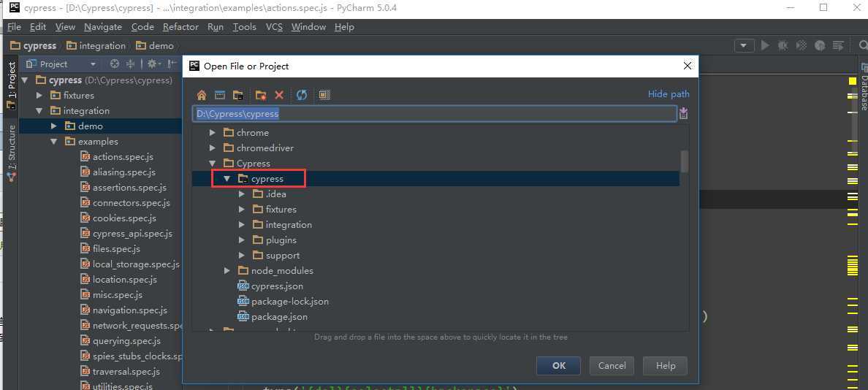868x390 pixels.
Task: Open Search Everywhere magnifier icon
Action: pos(863,45)
